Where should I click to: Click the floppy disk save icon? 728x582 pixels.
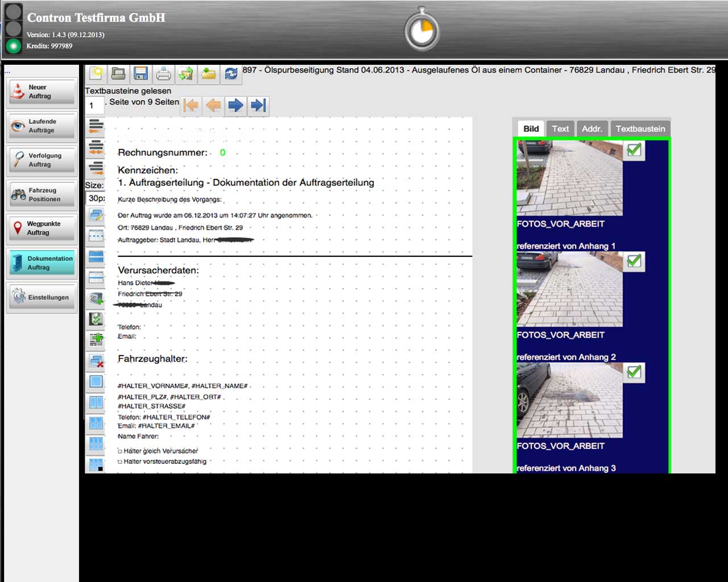[140, 73]
